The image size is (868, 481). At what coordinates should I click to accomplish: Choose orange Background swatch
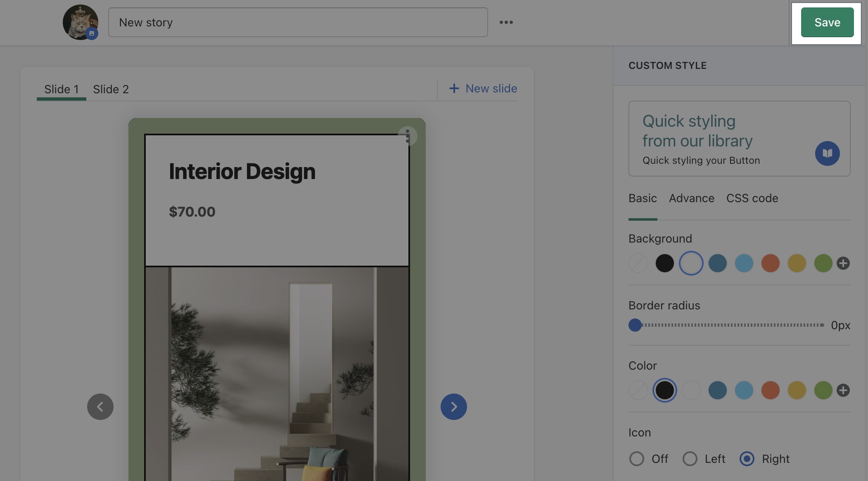[771, 263]
